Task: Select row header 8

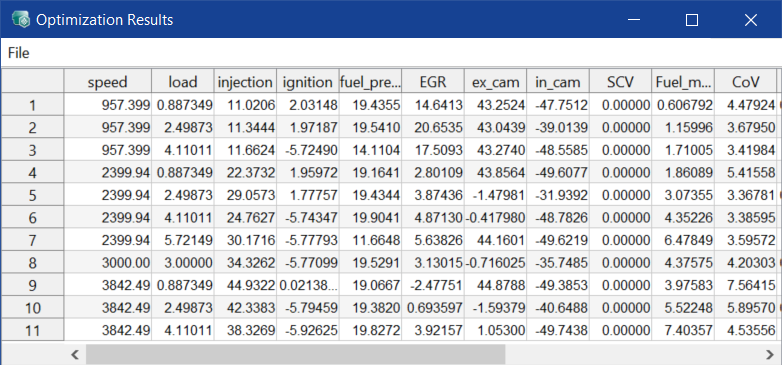Action: pyautogui.click(x=32, y=262)
